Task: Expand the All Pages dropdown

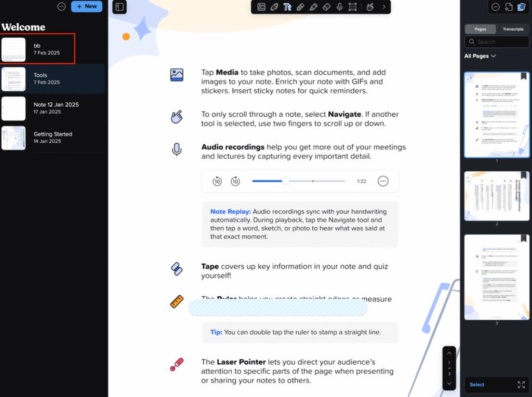Action: pyautogui.click(x=480, y=56)
